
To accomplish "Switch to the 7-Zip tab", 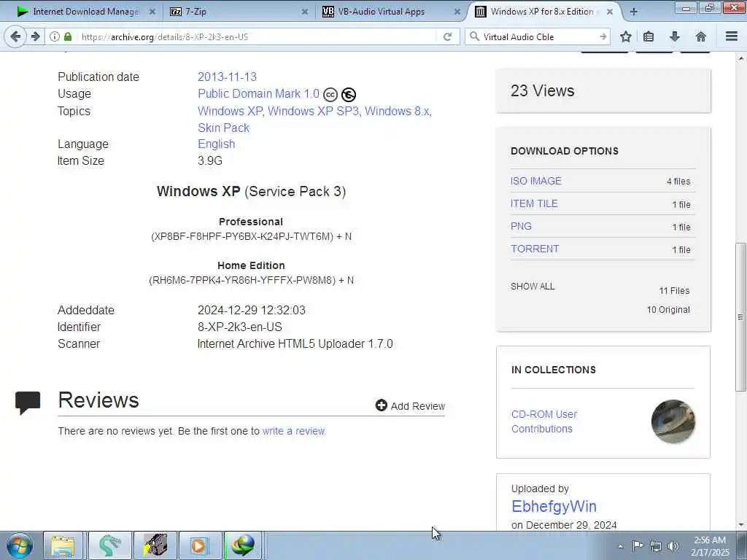I will pyautogui.click(x=239, y=12).
